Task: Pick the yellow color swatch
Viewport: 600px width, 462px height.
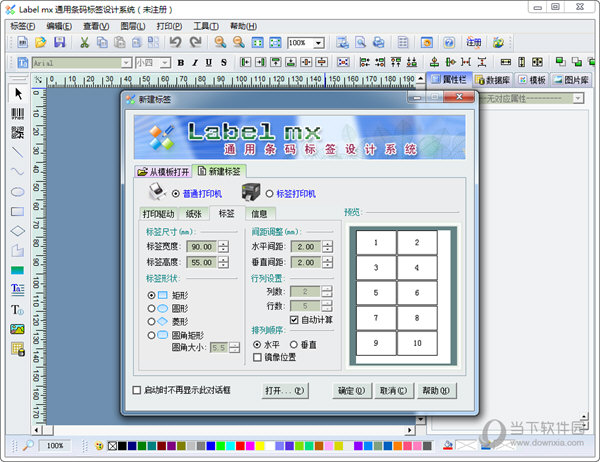Action: [260, 446]
